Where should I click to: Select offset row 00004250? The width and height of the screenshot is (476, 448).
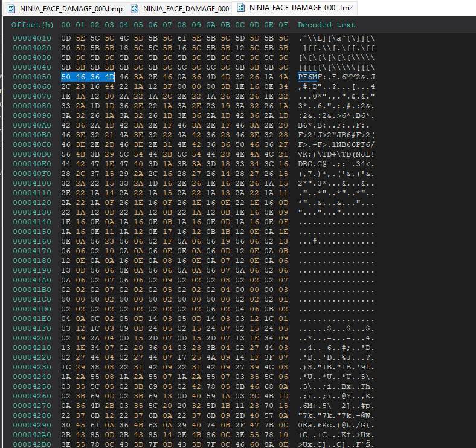tap(32, 386)
